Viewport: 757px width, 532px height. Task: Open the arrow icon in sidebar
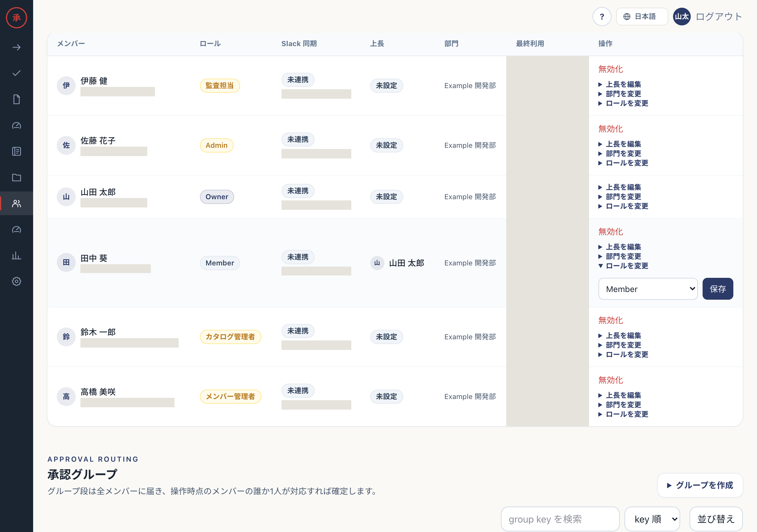[x=17, y=48]
